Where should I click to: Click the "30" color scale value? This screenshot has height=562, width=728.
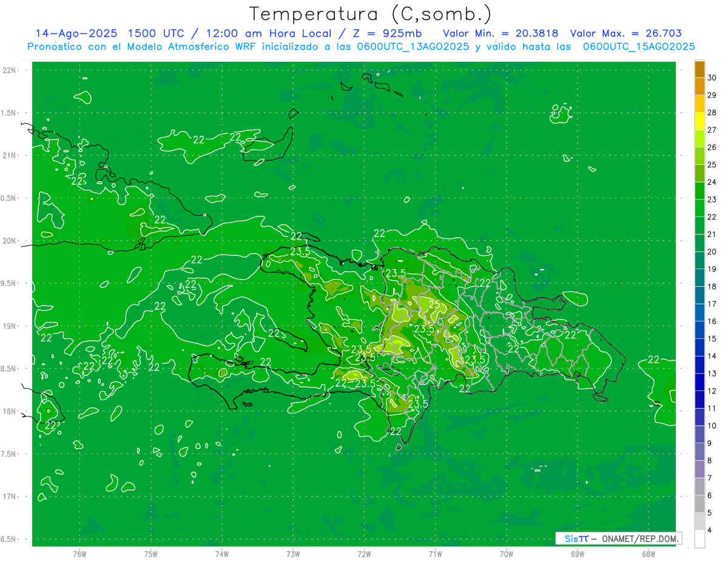tap(712, 78)
